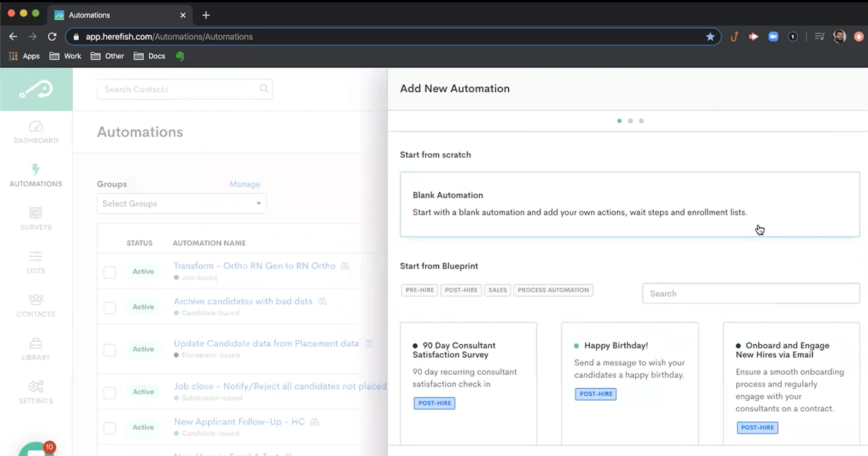Bookmark page with the star icon
This screenshot has width=868, height=456.
[710, 36]
